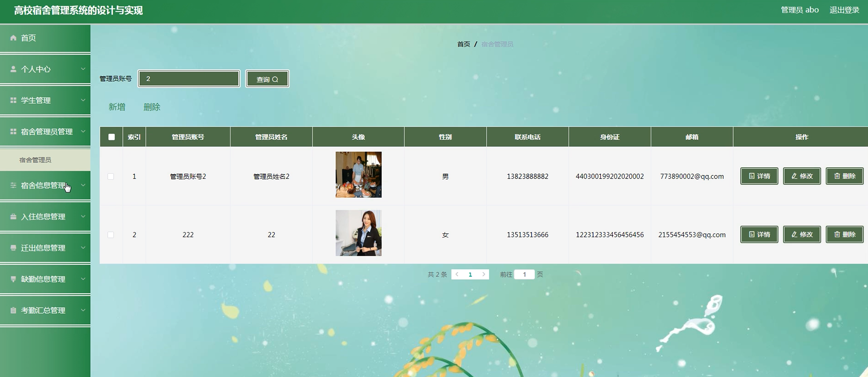Go to previous page arrow in pagination
This screenshot has height=377, width=868.
[457, 274]
